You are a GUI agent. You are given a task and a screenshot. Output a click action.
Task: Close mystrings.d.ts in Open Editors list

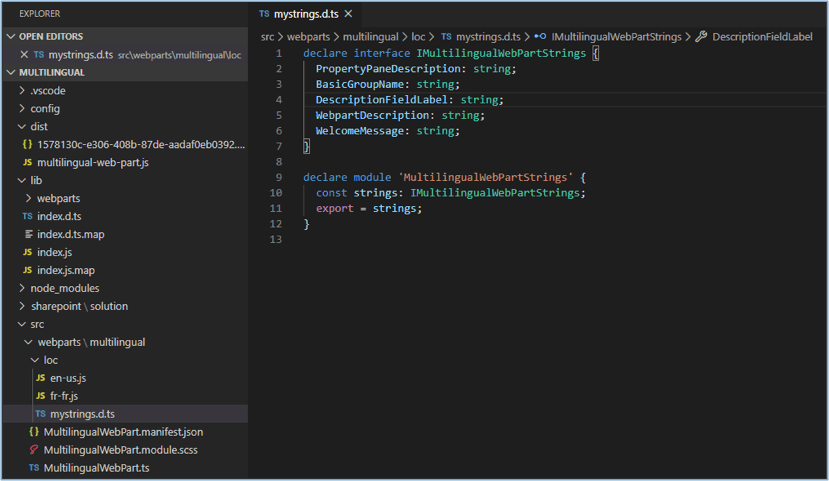click(x=24, y=54)
